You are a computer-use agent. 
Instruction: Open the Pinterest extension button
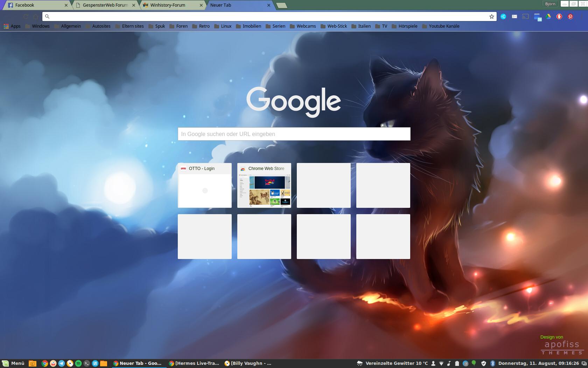(x=570, y=16)
